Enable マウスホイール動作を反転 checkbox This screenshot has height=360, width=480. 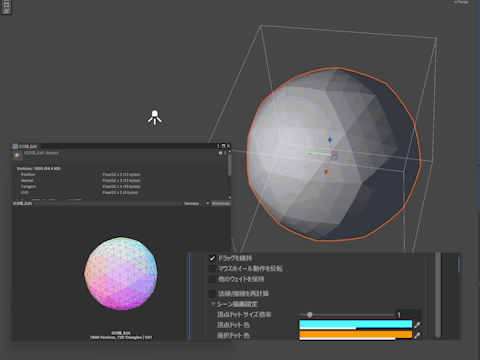click(212, 269)
